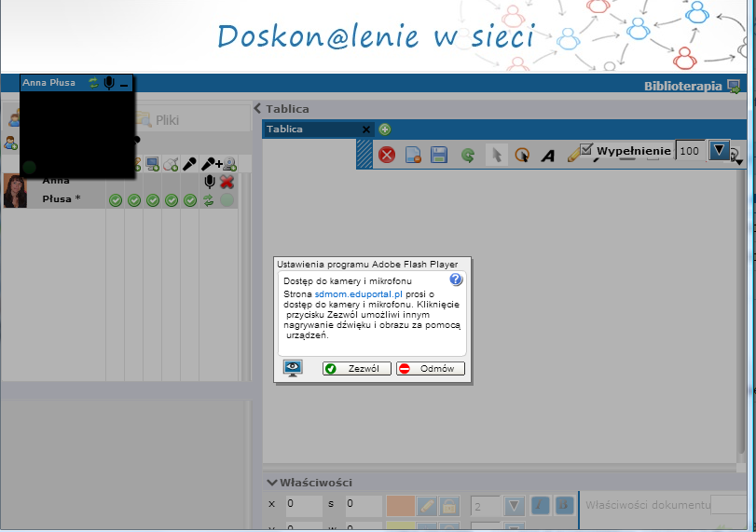Click the screen sharing monitor column icon

[x=153, y=164]
